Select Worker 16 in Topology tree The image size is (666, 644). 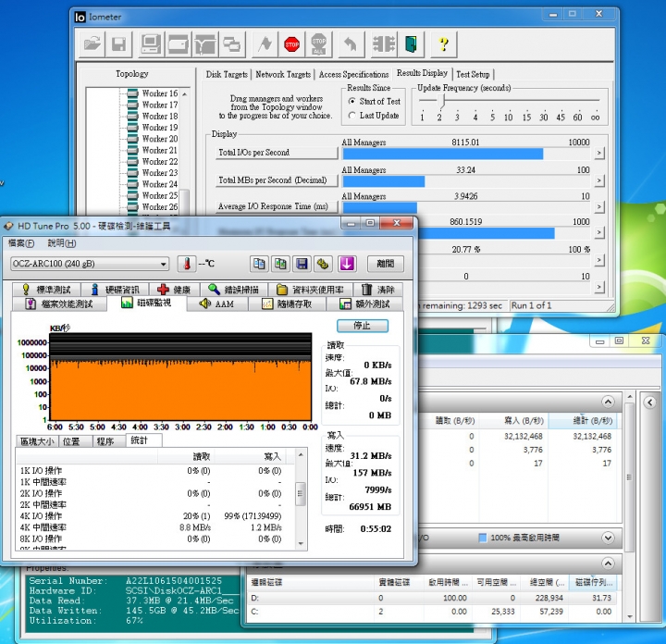160,93
